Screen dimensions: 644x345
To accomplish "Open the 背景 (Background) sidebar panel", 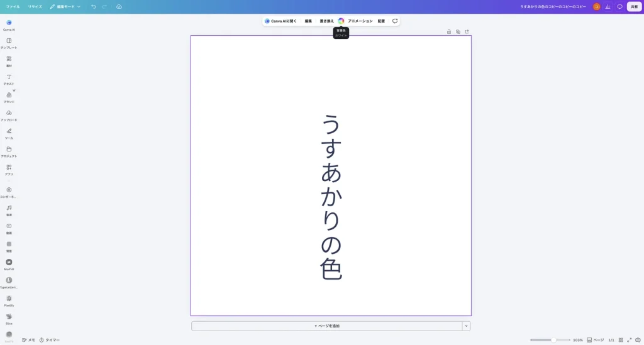I will point(9,246).
